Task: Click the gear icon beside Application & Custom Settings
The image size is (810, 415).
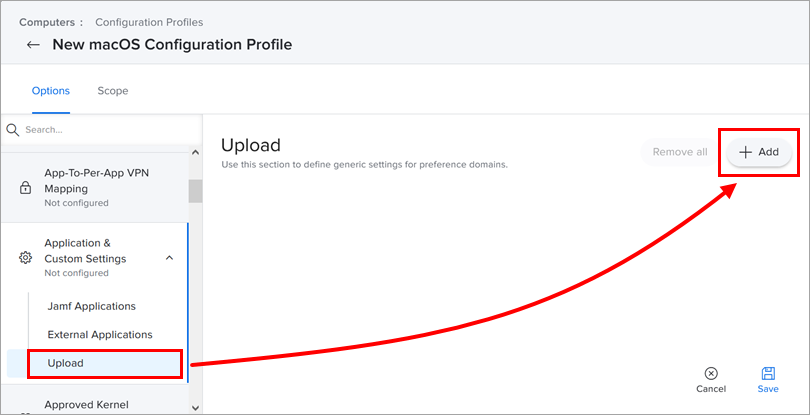Action: click(x=26, y=258)
